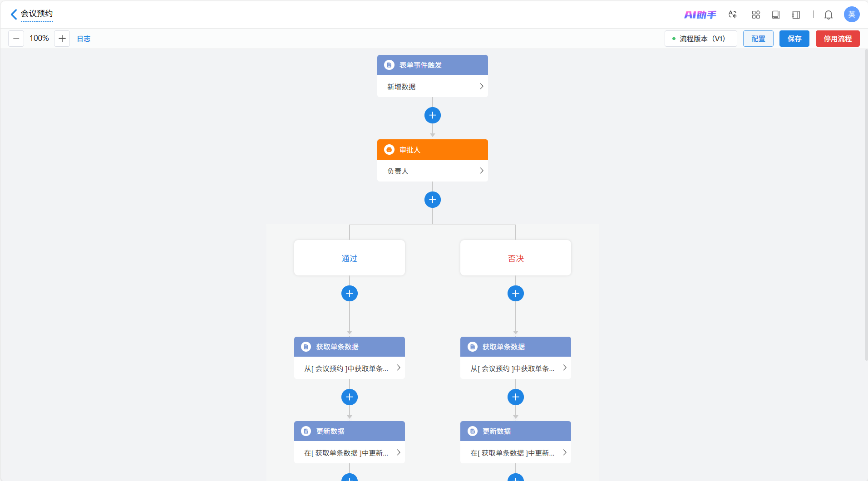868x481 pixels.
Task: Click the user avatar 英
Action: tap(852, 15)
